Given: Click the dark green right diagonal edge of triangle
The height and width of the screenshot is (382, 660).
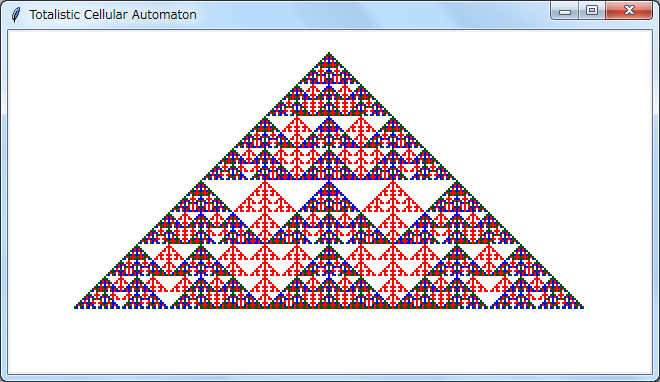Looking at the screenshot, I should coord(456,180).
